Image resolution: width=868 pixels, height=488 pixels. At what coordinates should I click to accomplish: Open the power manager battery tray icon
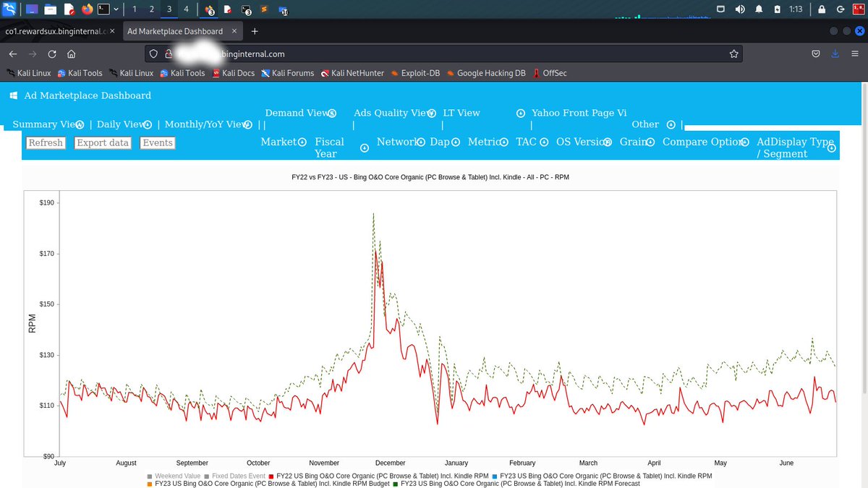click(777, 9)
